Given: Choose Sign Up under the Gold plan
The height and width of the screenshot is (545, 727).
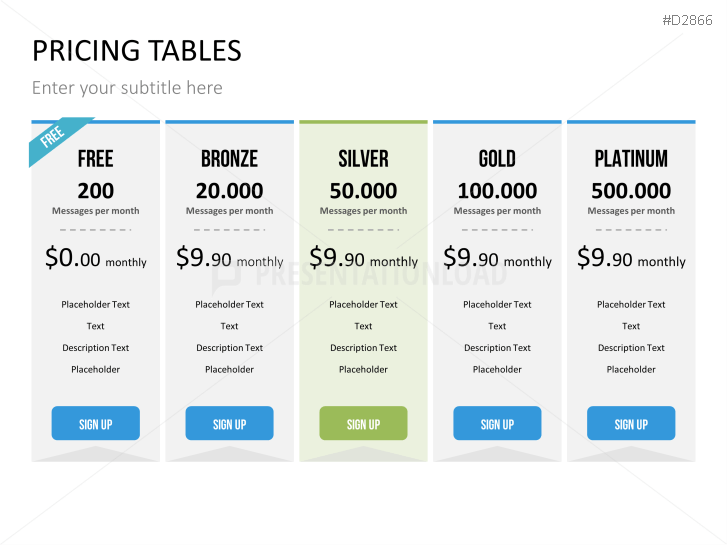Looking at the screenshot, I should pyautogui.click(x=497, y=423).
